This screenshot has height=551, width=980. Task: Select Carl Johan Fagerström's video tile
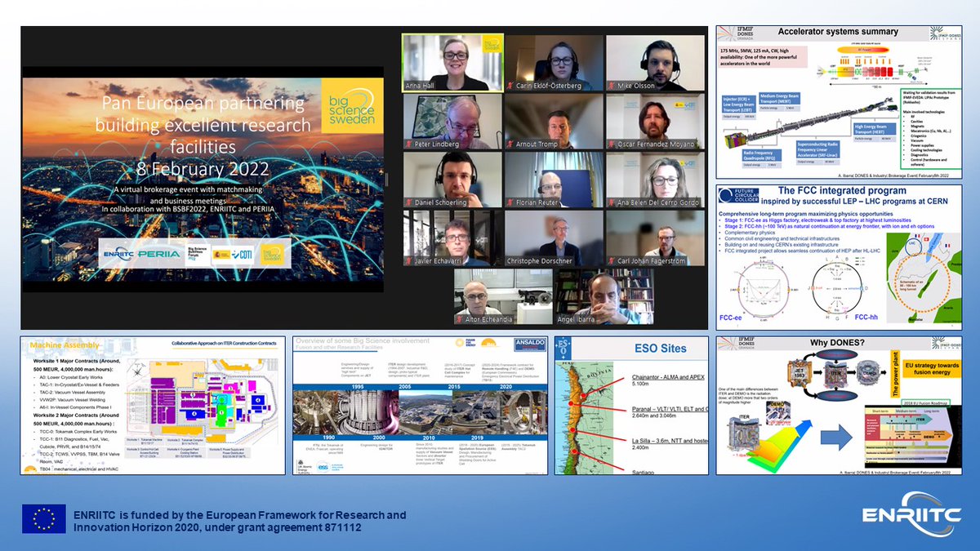coord(655,238)
